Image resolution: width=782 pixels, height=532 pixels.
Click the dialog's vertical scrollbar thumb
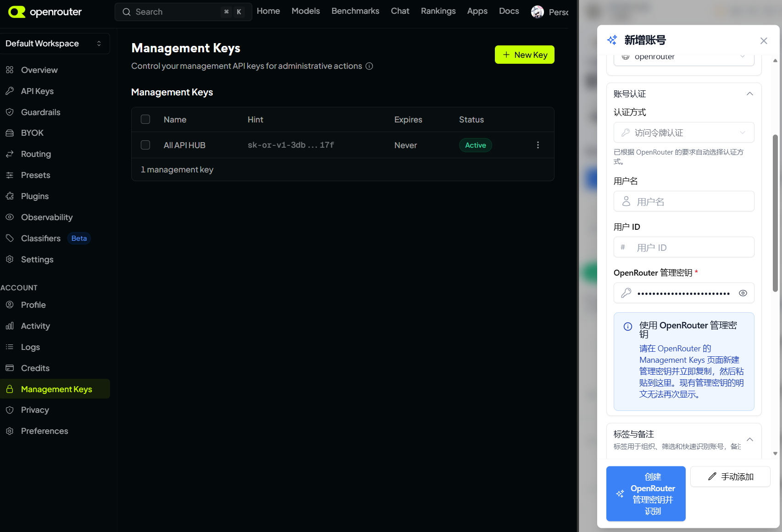tap(775, 213)
